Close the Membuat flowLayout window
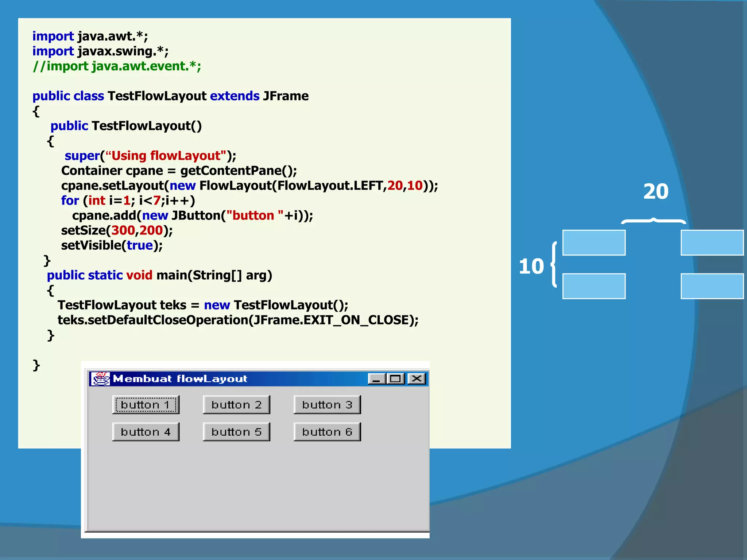 click(x=417, y=379)
